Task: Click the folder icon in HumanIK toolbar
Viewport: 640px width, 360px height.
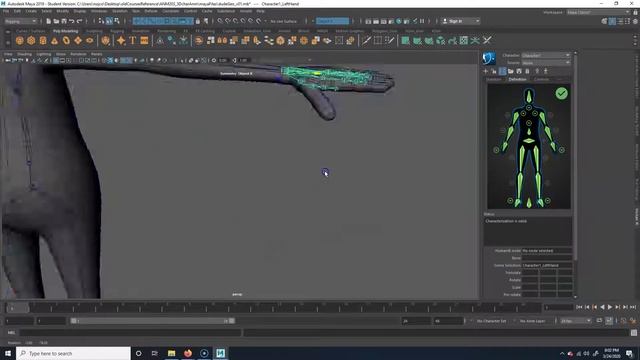Action: (x=511, y=71)
